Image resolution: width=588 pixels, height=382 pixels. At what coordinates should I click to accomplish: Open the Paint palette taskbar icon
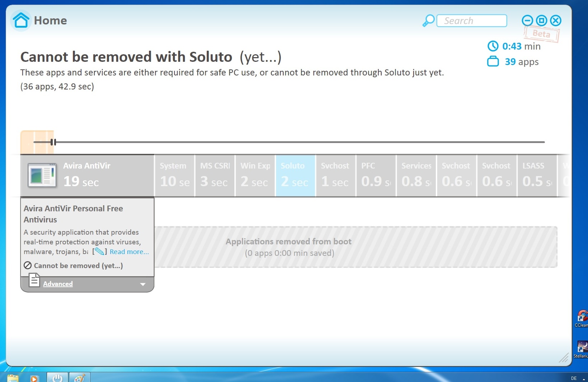pos(79,378)
